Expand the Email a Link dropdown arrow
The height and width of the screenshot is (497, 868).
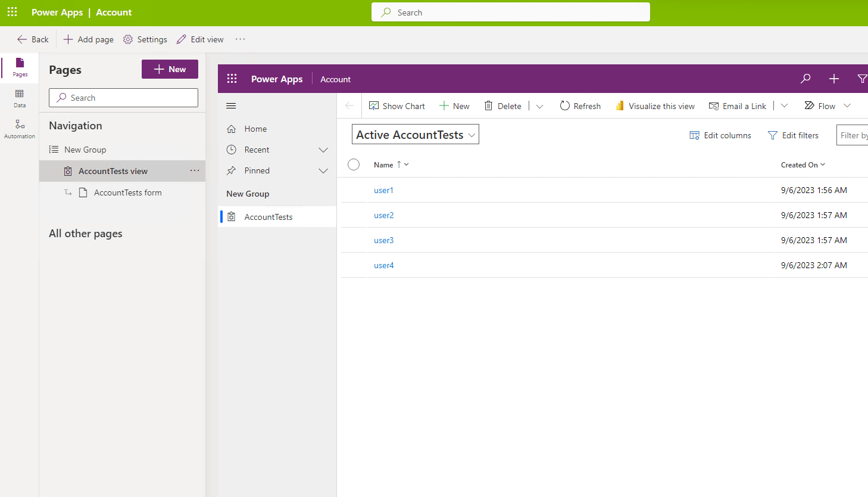pyautogui.click(x=785, y=106)
